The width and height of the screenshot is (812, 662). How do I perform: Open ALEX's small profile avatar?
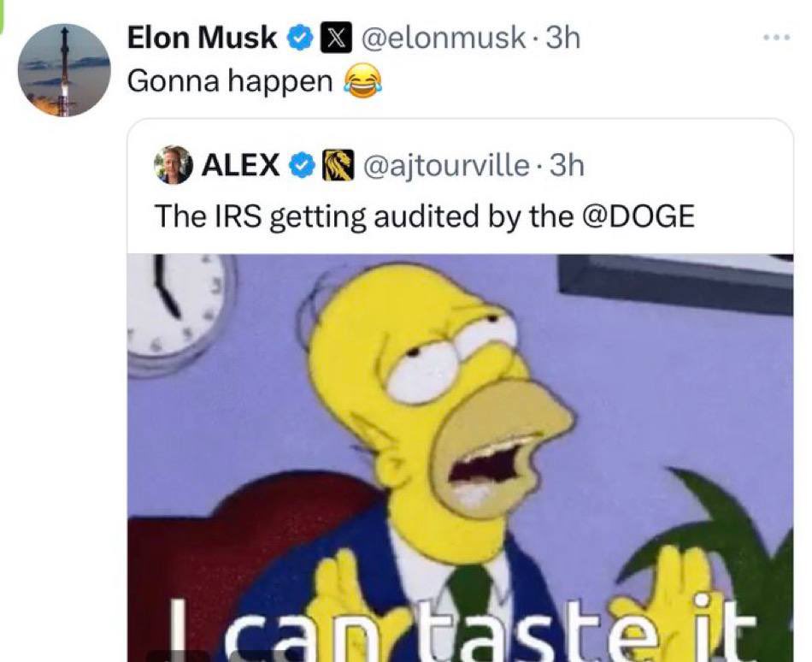click(x=174, y=164)
